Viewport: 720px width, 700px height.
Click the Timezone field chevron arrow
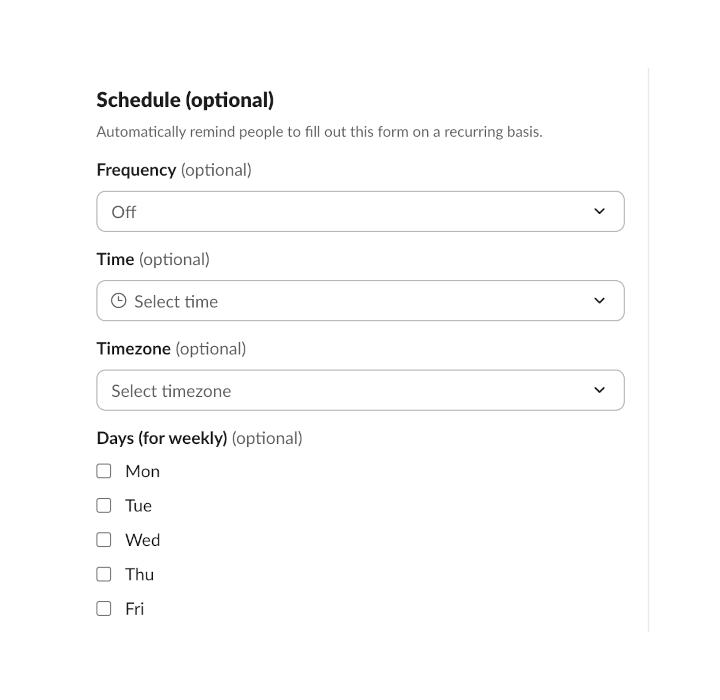[x=599, y=391]
